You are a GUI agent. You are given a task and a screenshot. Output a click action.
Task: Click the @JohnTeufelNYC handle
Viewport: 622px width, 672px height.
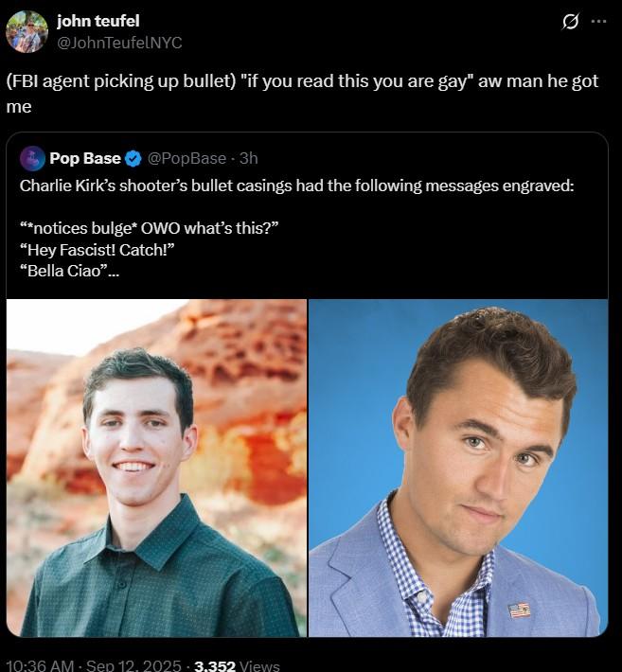pos(119,42)
